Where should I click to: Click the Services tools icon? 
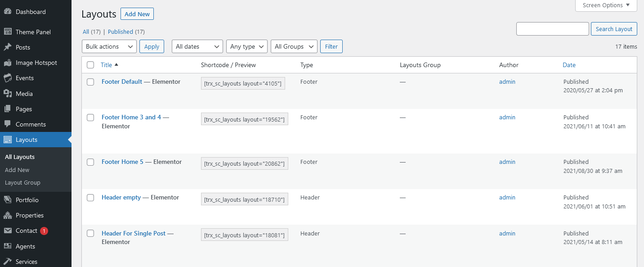coord(8,262)
